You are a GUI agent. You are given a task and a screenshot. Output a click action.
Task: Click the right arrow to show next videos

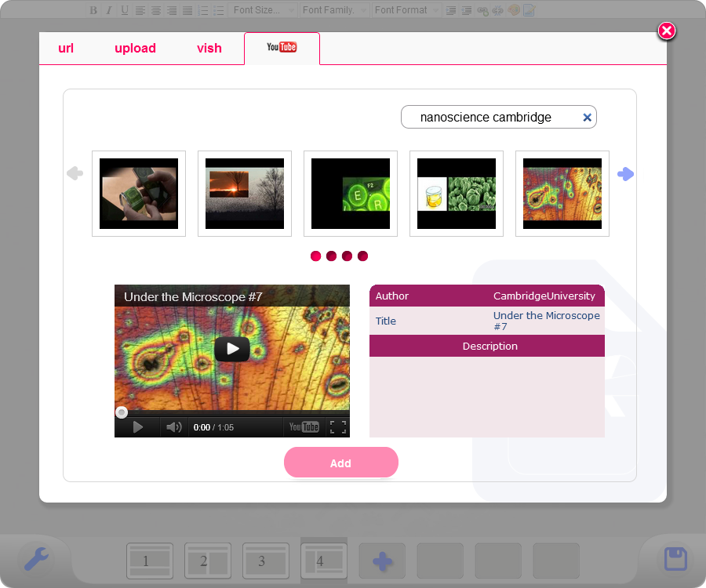pos(625,174)
